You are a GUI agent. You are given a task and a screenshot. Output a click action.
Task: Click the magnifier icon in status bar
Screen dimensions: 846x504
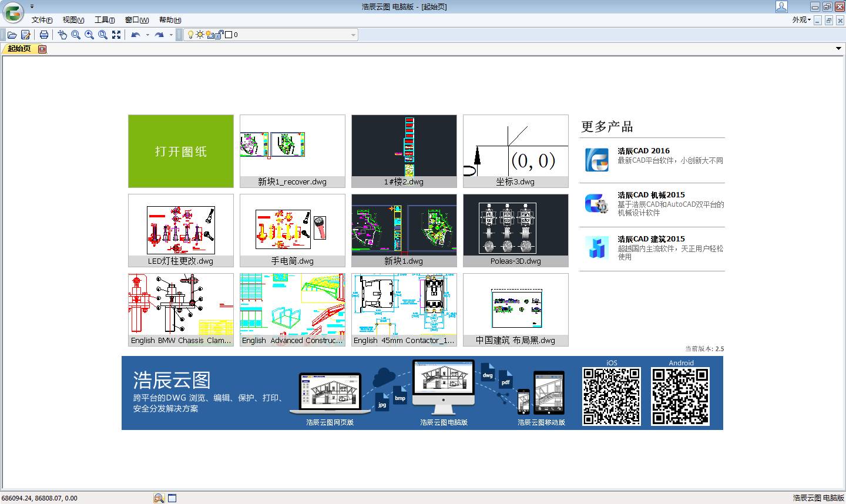click(x=159, y=498)
